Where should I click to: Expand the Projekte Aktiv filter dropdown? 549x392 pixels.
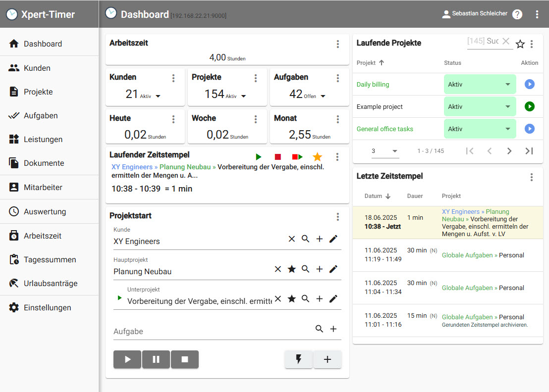[x=243, y=96]
